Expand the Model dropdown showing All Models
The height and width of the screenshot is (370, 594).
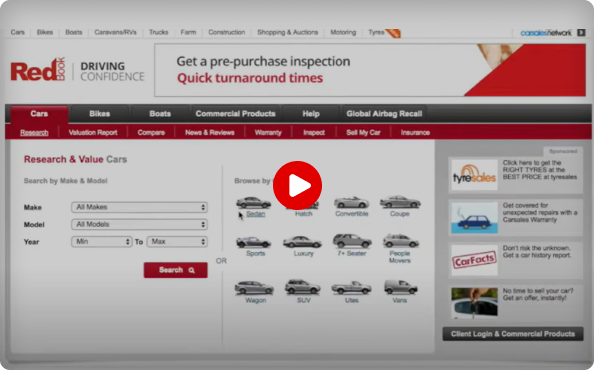point(139,225)
